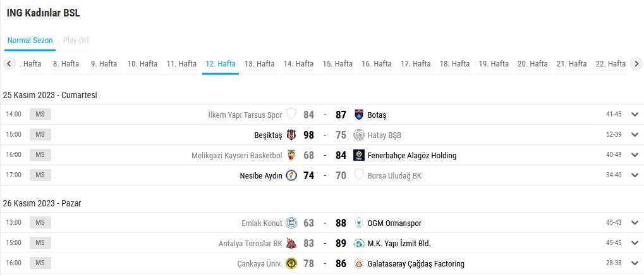Expand the Beşiktaş vs Hatay BŞB match row
644x276 pixels.
pos(635,134)
